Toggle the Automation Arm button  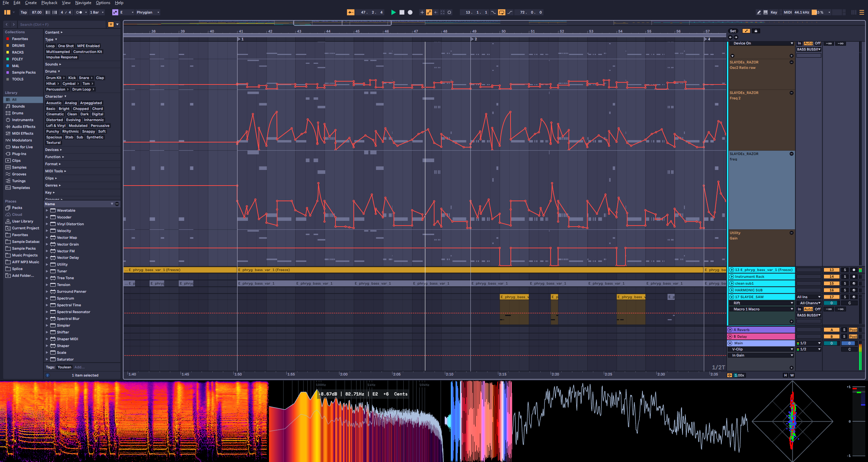tap(429, 12)
